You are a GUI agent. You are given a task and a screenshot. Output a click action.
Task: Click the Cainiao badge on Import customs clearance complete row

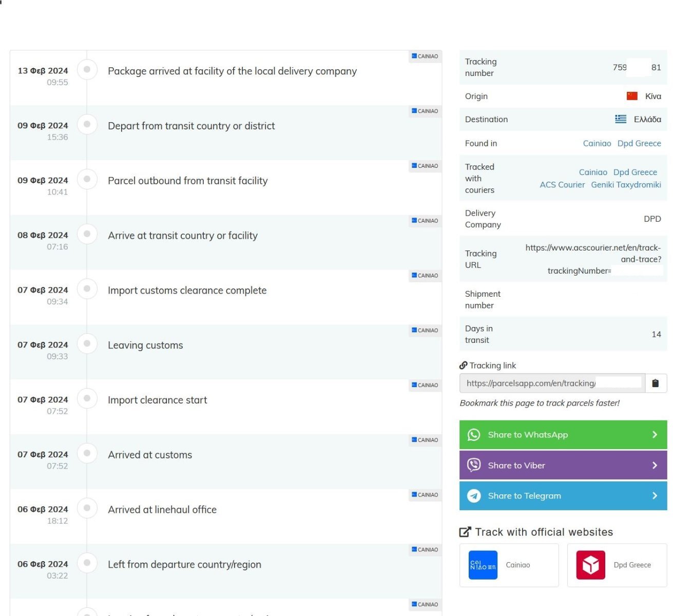pos(425,276)
